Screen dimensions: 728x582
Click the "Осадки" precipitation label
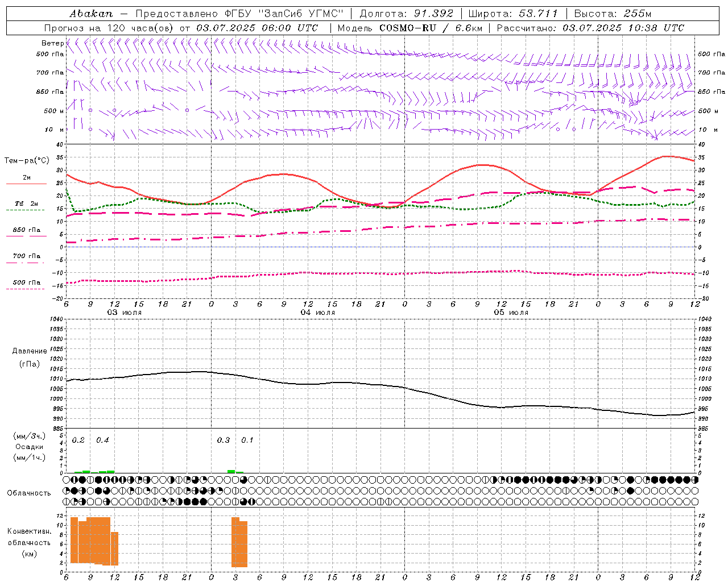[x=30, y=447]
